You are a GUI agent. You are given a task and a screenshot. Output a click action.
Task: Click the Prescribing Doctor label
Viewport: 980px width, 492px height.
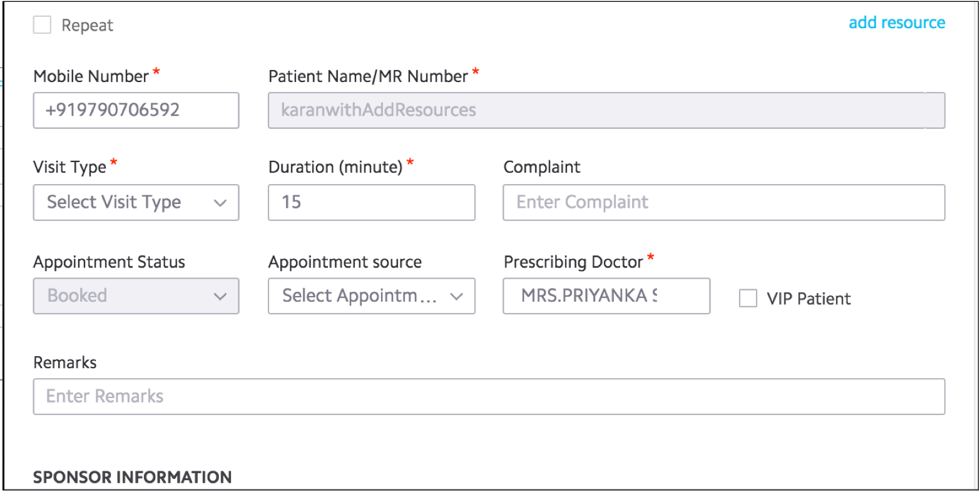pyautogui.click(x=573, y=262)
